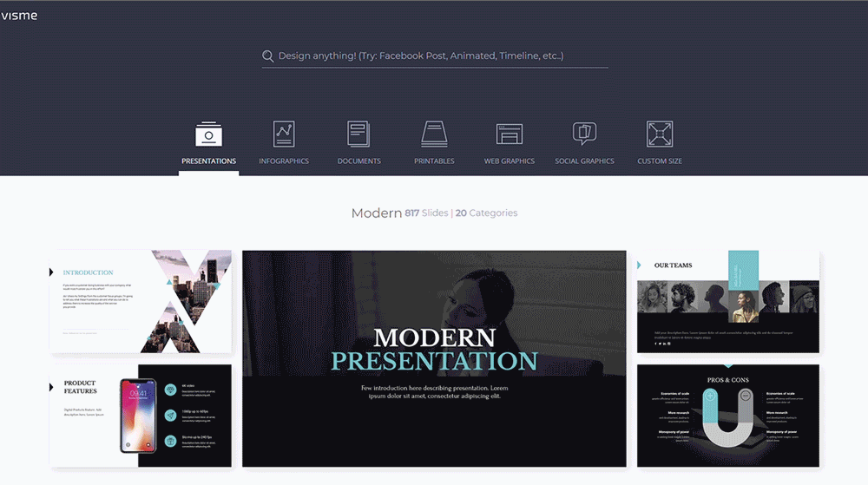Open the WEB GRAPHICS tab label

tap(510, 161)
